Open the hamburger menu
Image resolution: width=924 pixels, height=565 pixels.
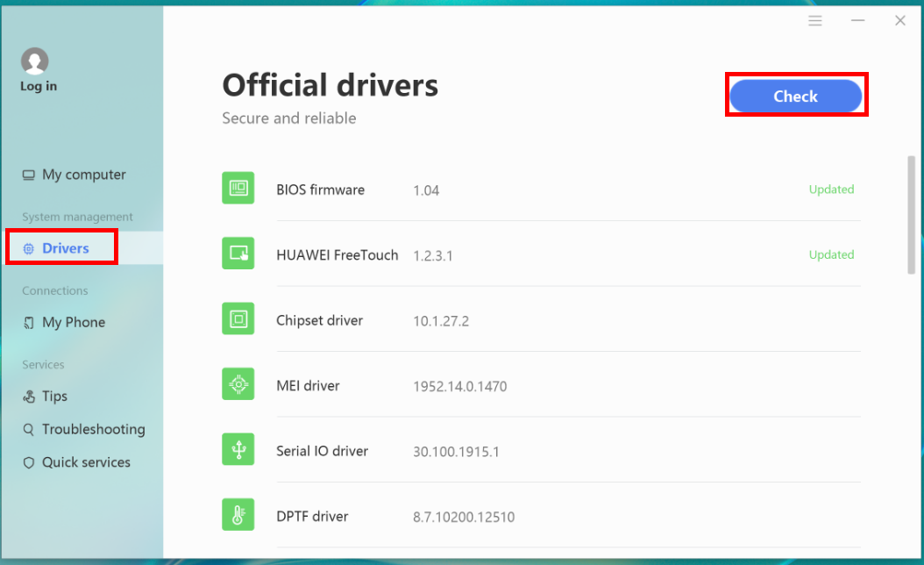(815, 20)
